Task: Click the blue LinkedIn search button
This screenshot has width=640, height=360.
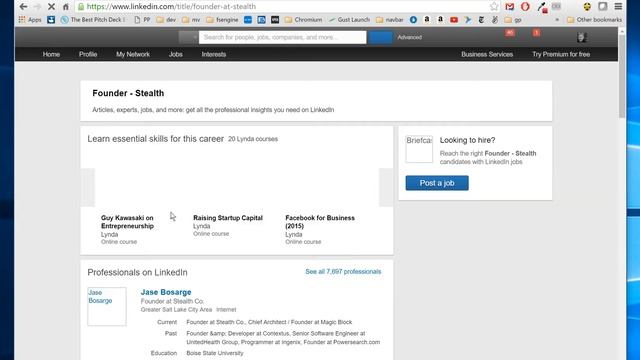Action: [380, 37]
